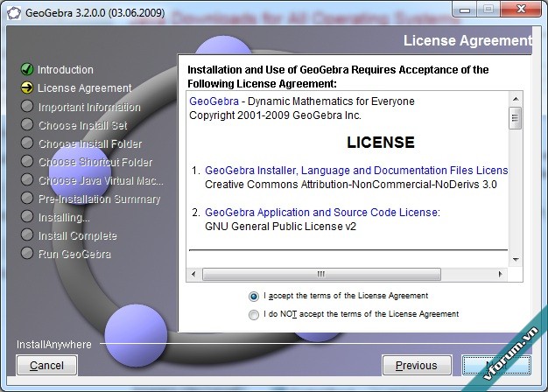
Task: Click the step bullet beside Choose Install Folder
Action: pyautogui.click(x=27, y=143)
